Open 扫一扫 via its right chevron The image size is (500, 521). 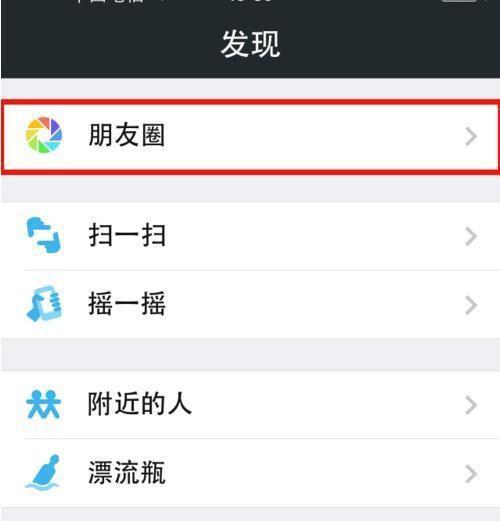(471, 237)
